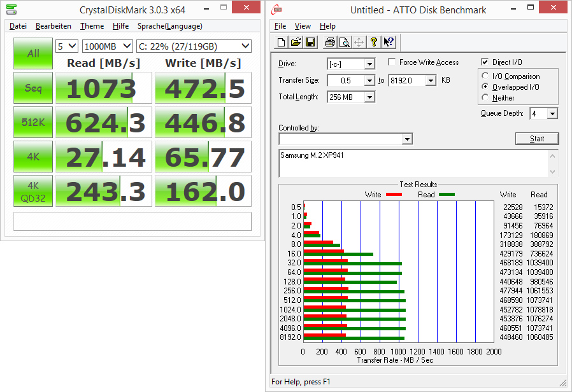Click the Seq benchmark button
This screenshot has height=392, width=572.
[x=33, y=88]
